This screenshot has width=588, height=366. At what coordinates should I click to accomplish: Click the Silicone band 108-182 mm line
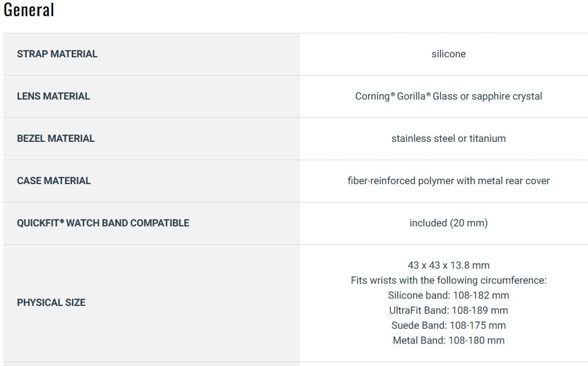[x=448, y=295]
